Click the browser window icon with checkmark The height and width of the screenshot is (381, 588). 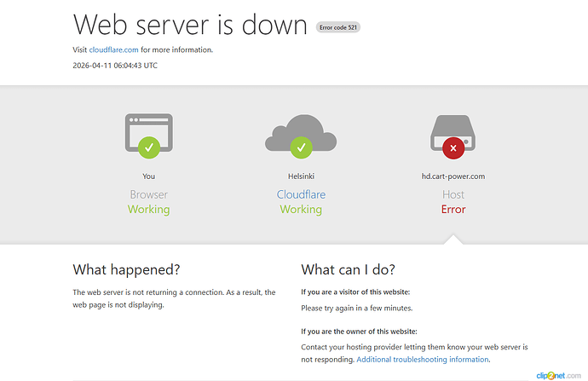pyautogui.click(x=149, y=136)
